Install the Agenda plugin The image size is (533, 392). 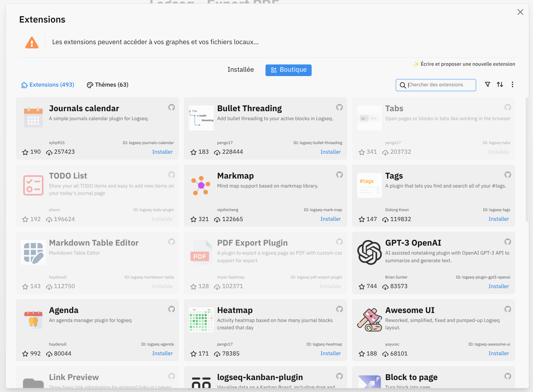tap(162, 353)
